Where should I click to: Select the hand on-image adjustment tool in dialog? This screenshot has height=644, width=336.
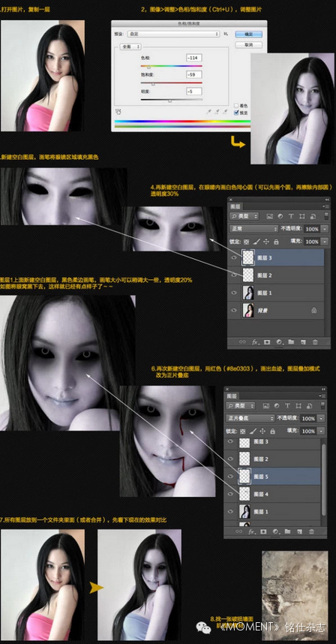point(119,111)
